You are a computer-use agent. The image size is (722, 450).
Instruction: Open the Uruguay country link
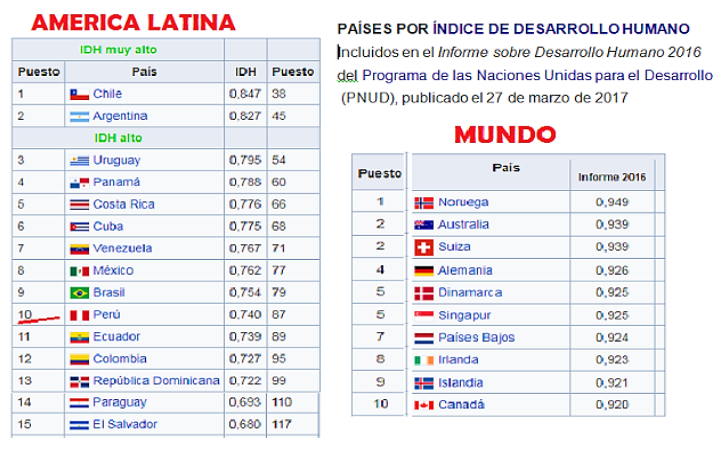tap(116, 160)
